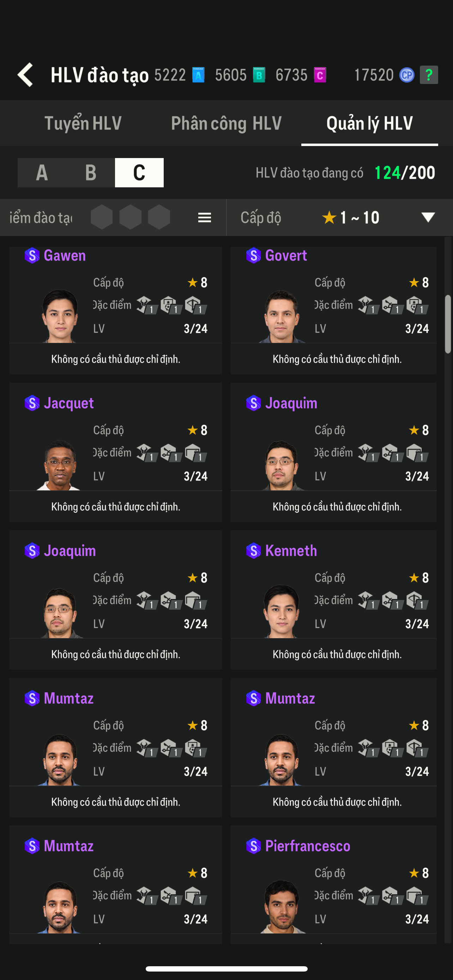Click the vertical scrollbar on the coach list
The image size is (453, 980).
click(448, 324)
